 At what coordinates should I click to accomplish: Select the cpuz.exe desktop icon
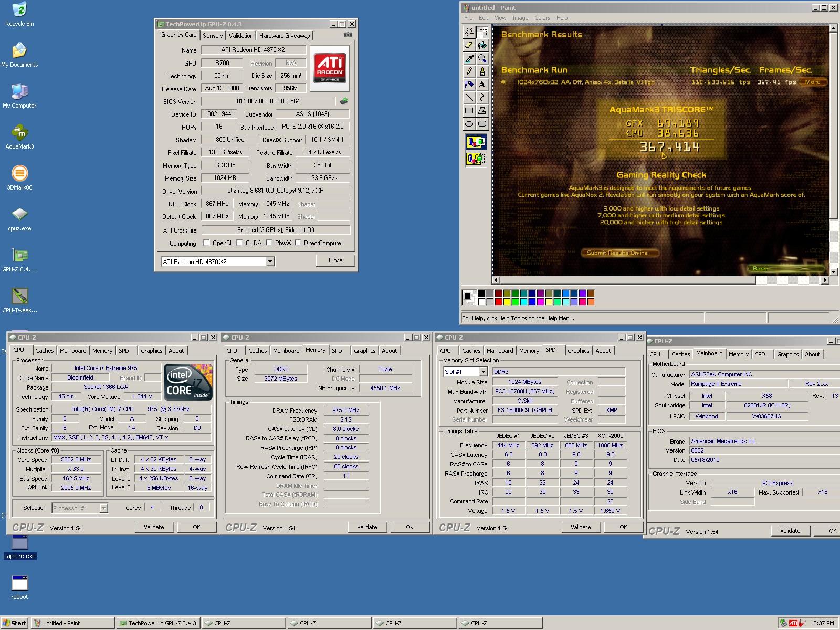(19, 219)
